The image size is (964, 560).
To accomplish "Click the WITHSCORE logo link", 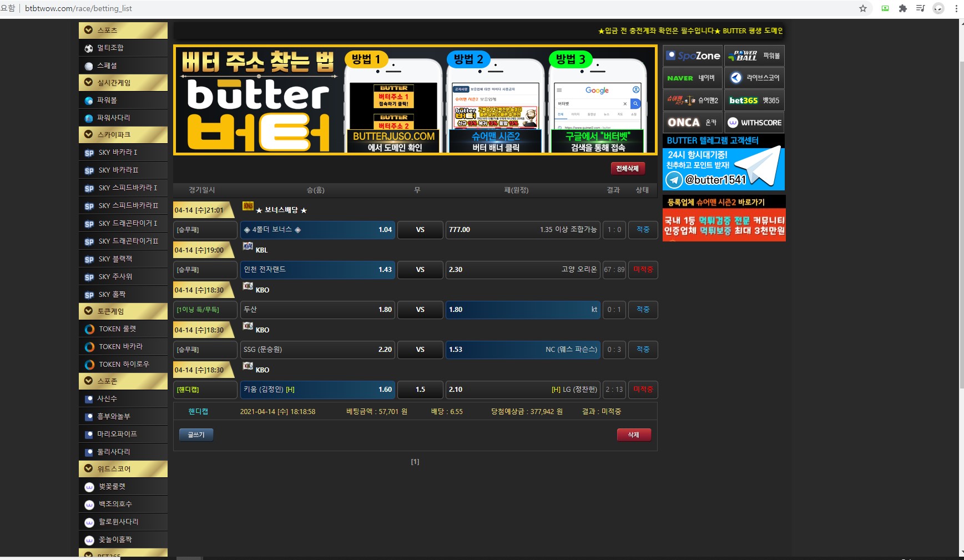I will pyautogui.click(x=754, y=123).
